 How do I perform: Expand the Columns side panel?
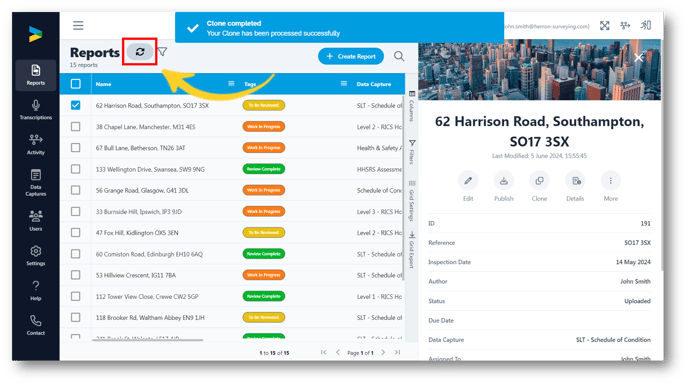point(412,106)
